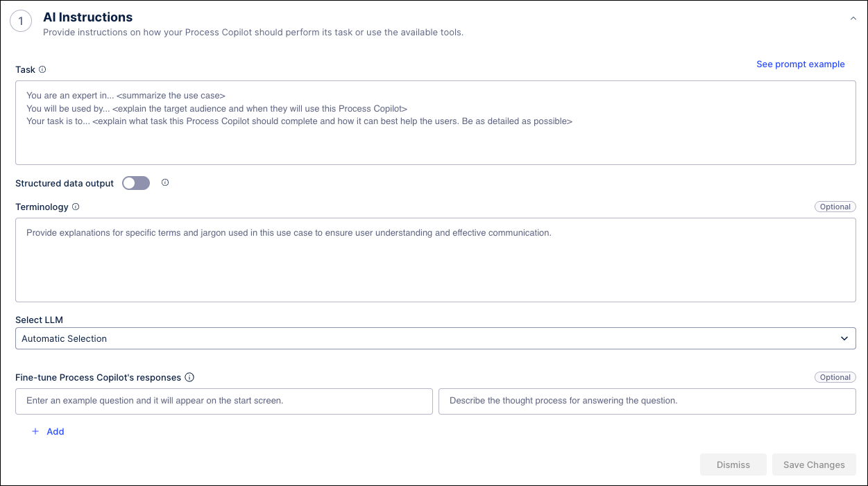
Task: Click Add to insert another example question
Action: [x=55, y=431]
